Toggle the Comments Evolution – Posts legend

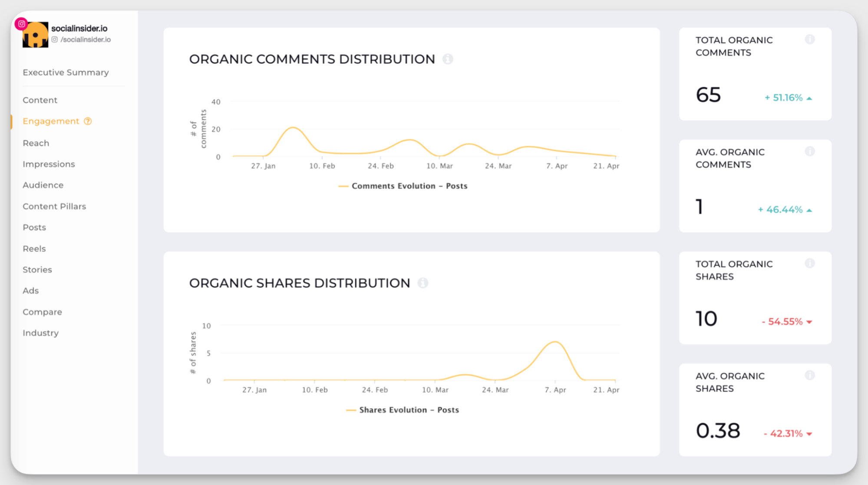403,186
